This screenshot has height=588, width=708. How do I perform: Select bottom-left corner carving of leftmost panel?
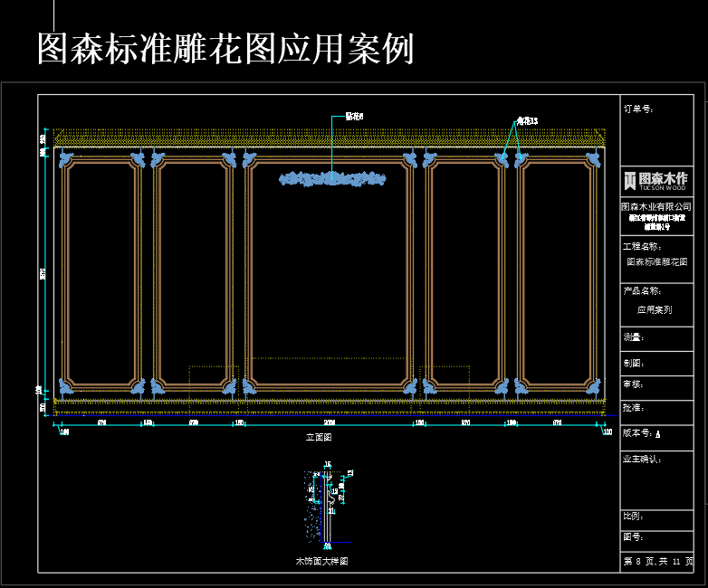coord(66,386)
